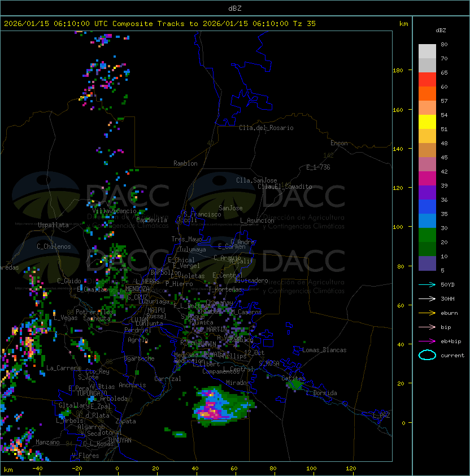Viewport: 470px width, 476px height.
Task: Pick the bright yellow 51-54 dBZ swatch
Action: point(427,122)
